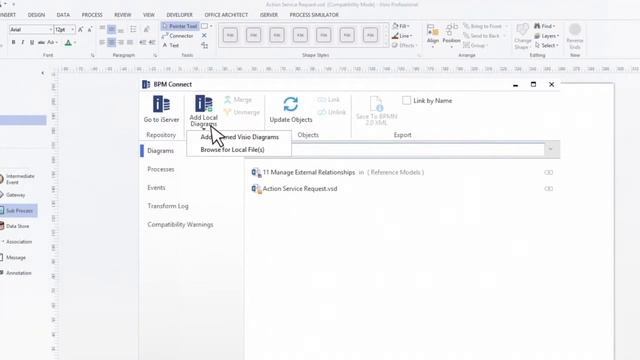Toggle Italic formatting in Font group

click(22, 42)
